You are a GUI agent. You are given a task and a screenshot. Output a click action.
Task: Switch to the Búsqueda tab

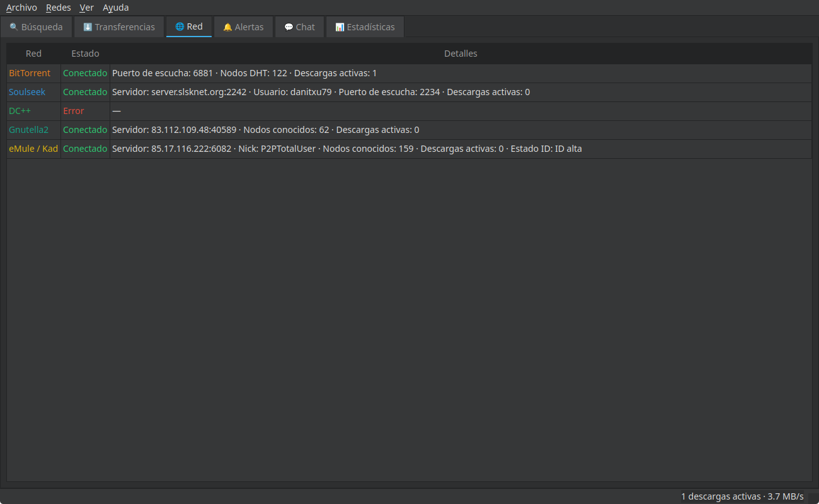(37, 27)
